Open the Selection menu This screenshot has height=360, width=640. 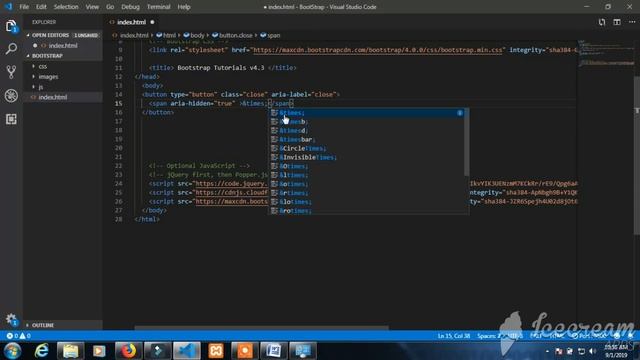(66, 7)
